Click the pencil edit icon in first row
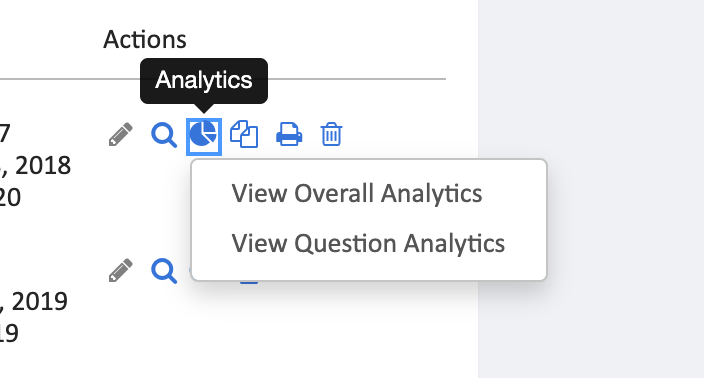The width and height of the screenshot is (704, 378). coord(120,134)
